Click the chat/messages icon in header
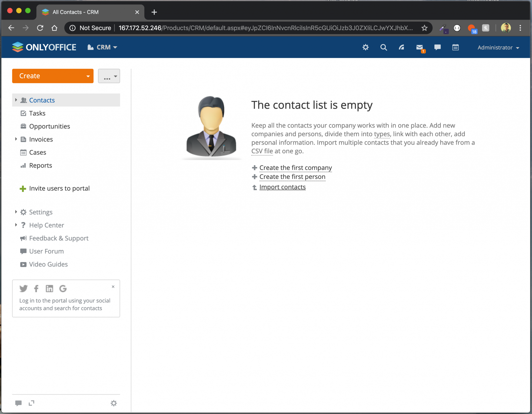This screenshot has width=532, height=414. click(x=438, y=48)
